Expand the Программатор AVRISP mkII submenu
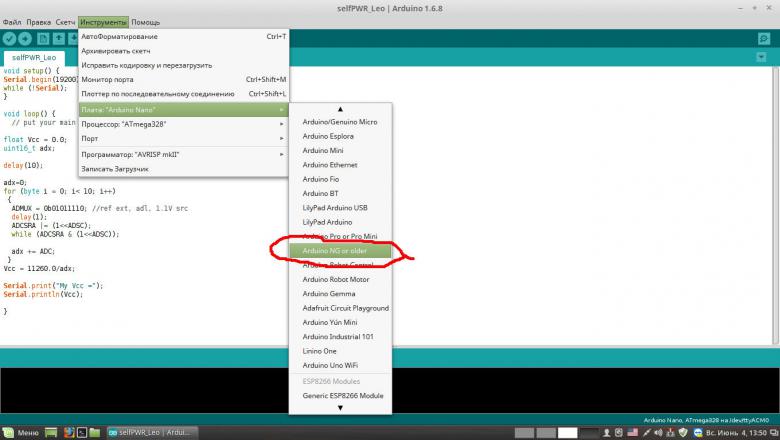Image resolution: width=780 pixels, height=440 pixels. tap(184, 155)
